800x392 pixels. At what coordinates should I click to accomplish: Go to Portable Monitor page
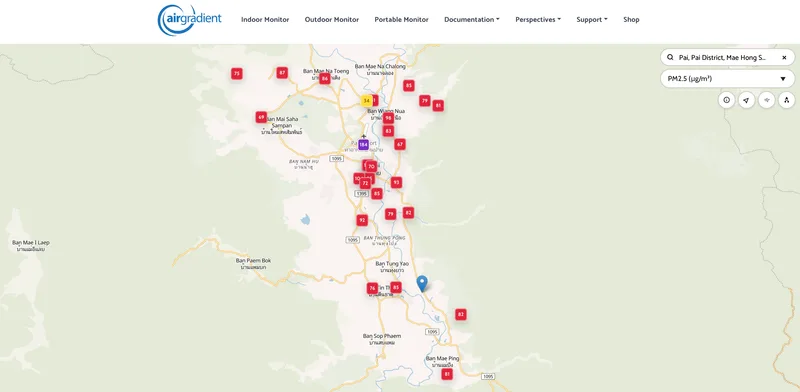click(402, 19)
